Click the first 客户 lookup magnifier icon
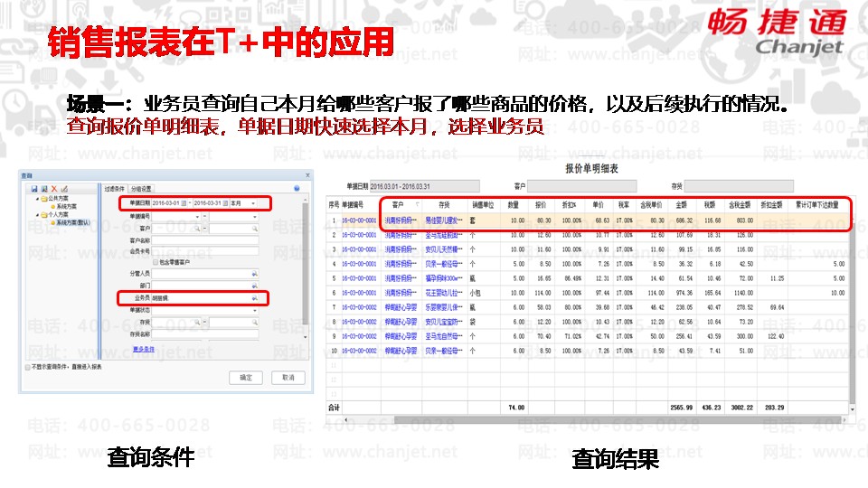 tap(196, 229)
